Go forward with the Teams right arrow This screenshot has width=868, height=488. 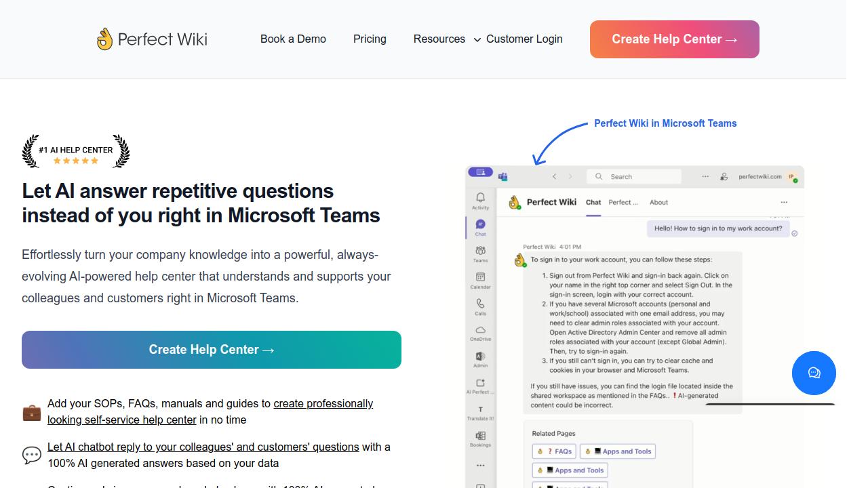(x=570, y=176)
